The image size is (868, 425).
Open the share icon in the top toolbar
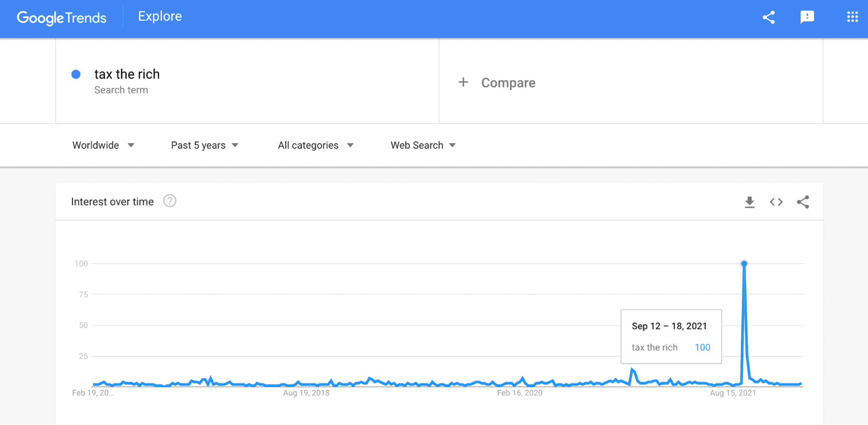click(768, 17)
